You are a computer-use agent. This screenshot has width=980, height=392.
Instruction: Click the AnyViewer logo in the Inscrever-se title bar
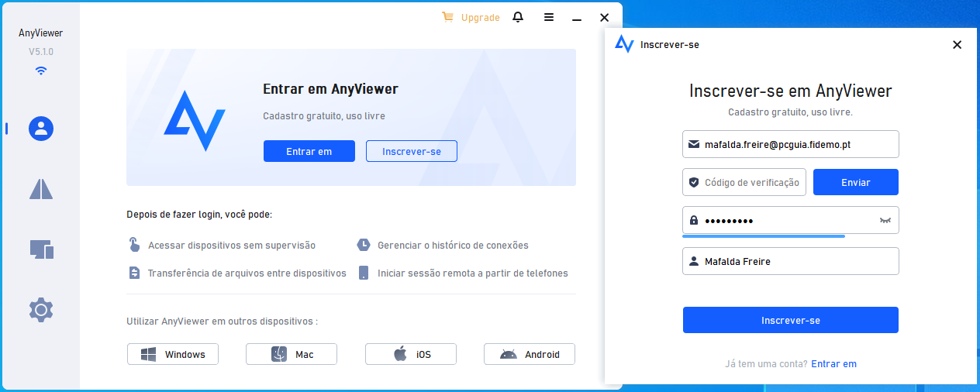click(624, 44)
